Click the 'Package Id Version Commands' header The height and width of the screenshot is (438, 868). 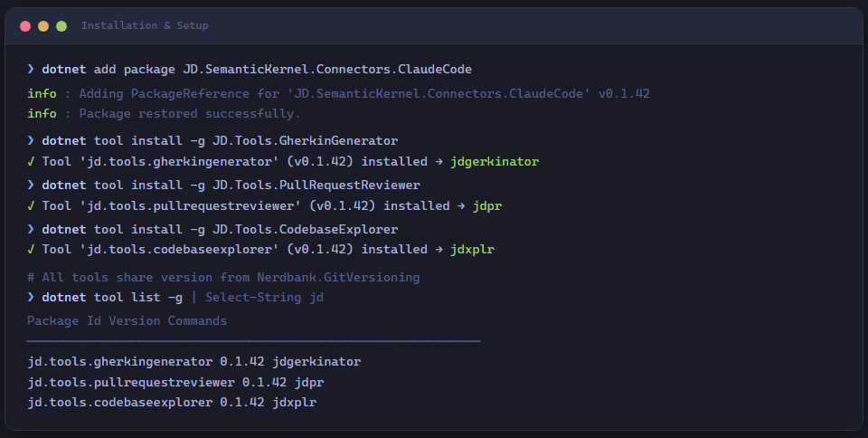[127, 320]
